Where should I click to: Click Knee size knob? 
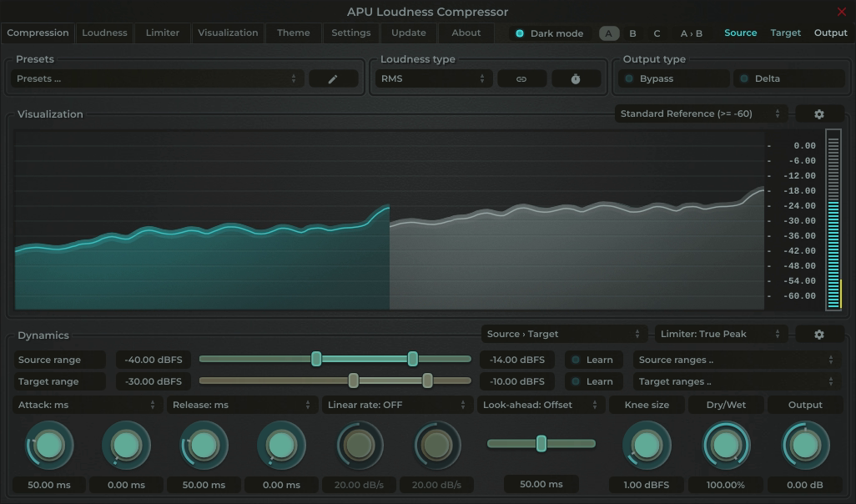647,446
